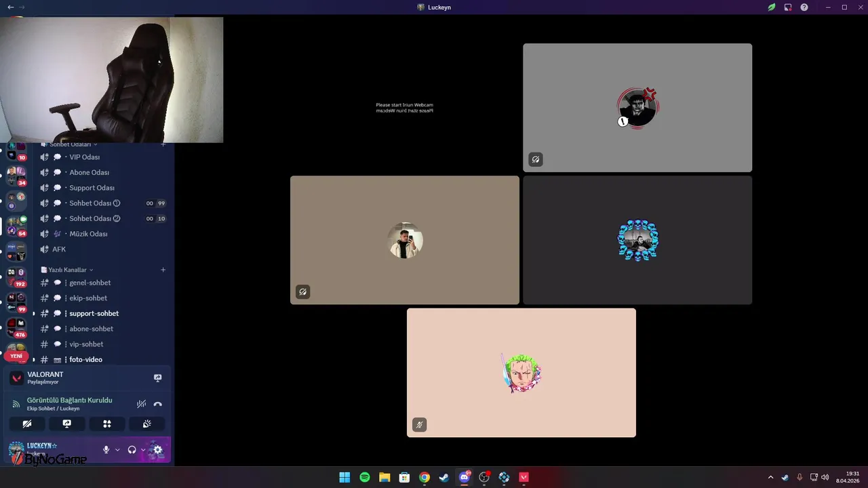
Task: Open microphone input options chevron
Action: [x=117, y=449]
